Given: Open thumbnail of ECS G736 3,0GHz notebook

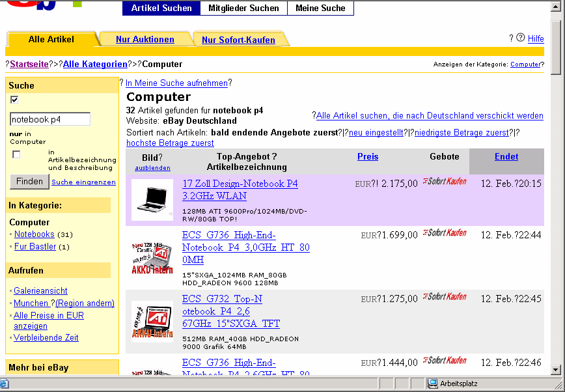Looking at the screenshot, I should pyautogui.click(x=152, y=257).
